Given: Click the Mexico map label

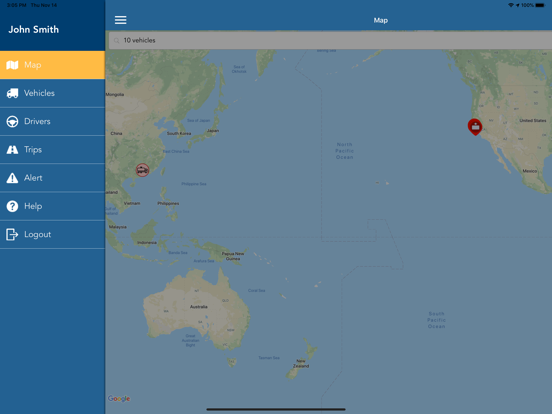Looking at the screenshot, I should pos(529,171).
